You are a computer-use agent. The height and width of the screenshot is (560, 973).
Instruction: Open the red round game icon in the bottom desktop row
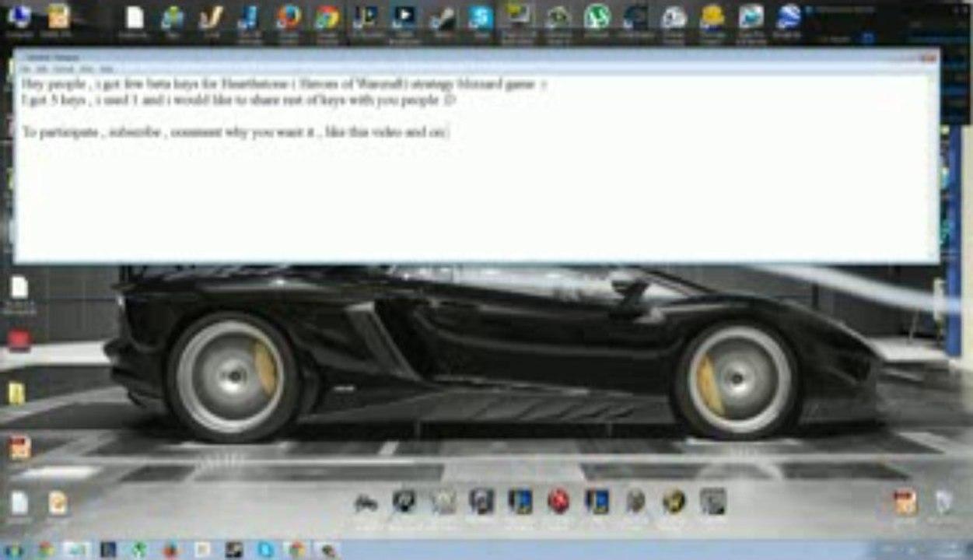(x=558, y=502)
